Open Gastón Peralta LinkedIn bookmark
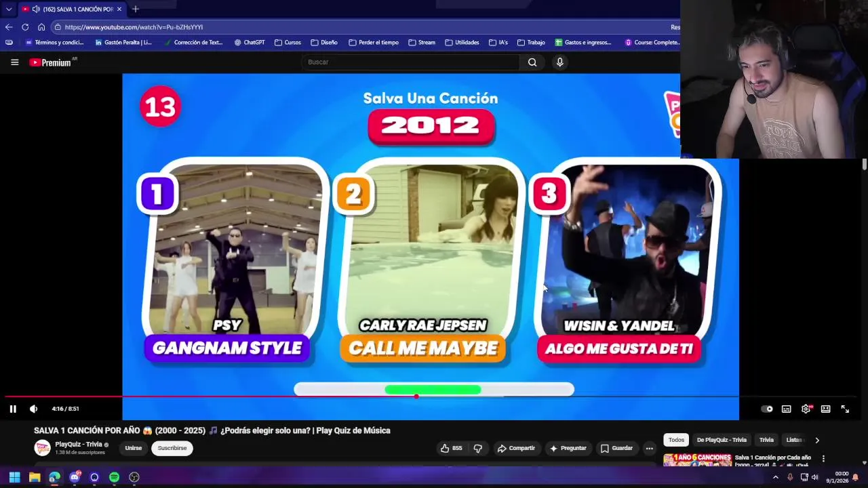This screenshot has width=868, height=488. tap(123, 43)
